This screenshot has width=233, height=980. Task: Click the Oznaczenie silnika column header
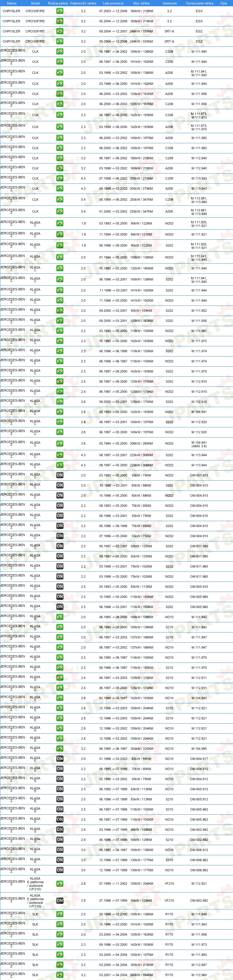tap(200, 3)
